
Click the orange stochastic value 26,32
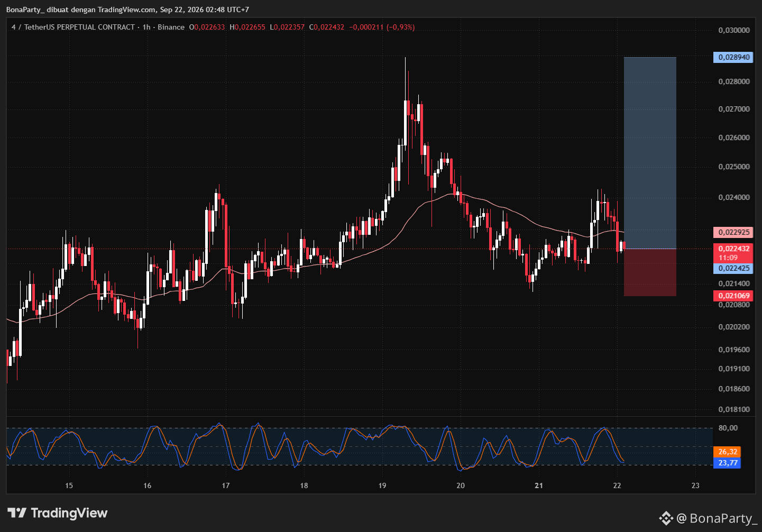click(727, 452)
